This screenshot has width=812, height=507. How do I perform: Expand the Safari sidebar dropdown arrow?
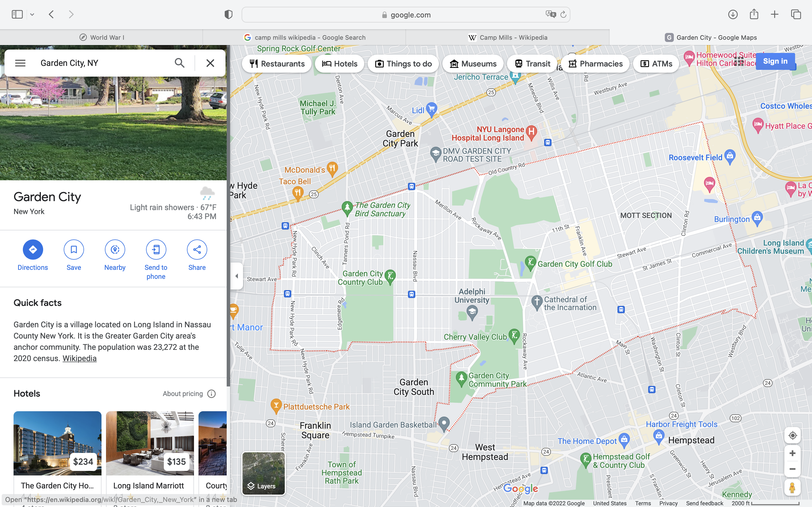click(32, 14)
